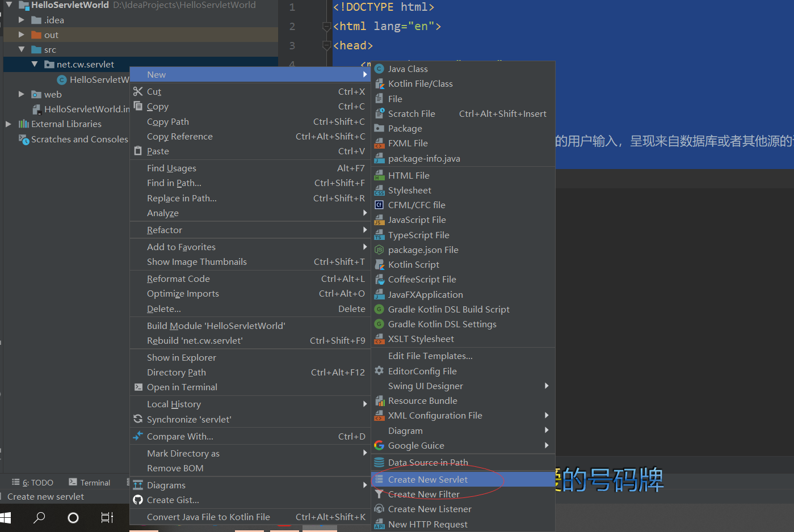The height and width of the screenshot is (532, 794).
Task: Click the Scratch File icon
Action: [x=380, y=113]
